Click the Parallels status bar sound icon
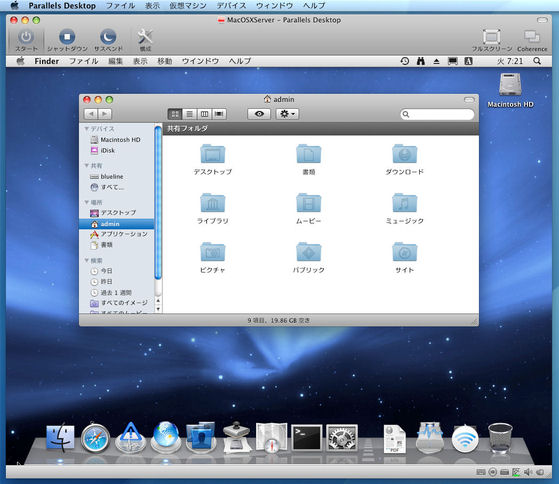559x484 pixels. 528,472
